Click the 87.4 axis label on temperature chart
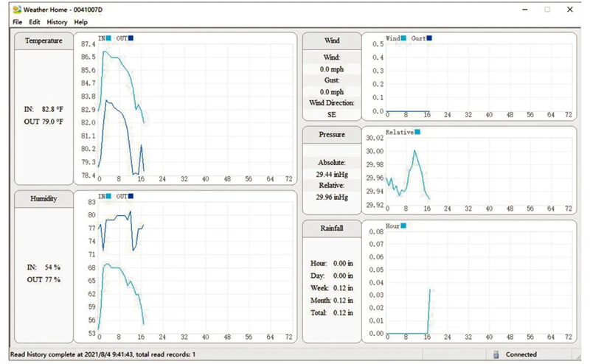 (88, 44)
